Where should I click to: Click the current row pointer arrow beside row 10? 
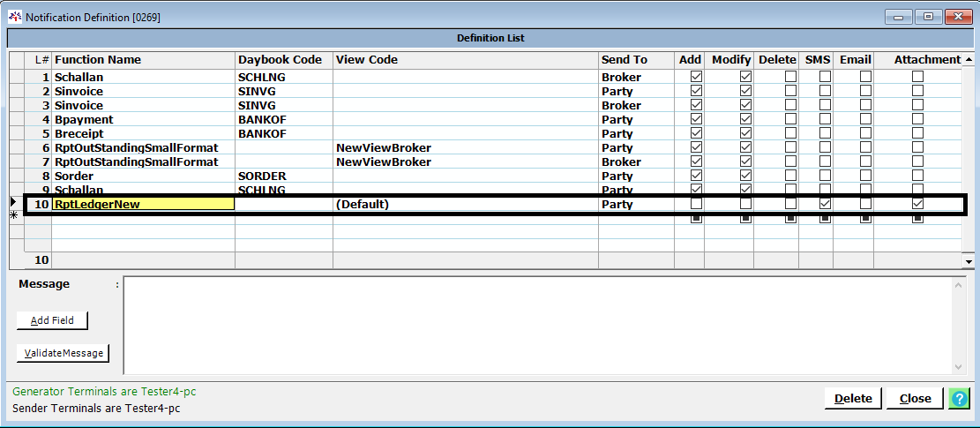click(x=12, y=203)
